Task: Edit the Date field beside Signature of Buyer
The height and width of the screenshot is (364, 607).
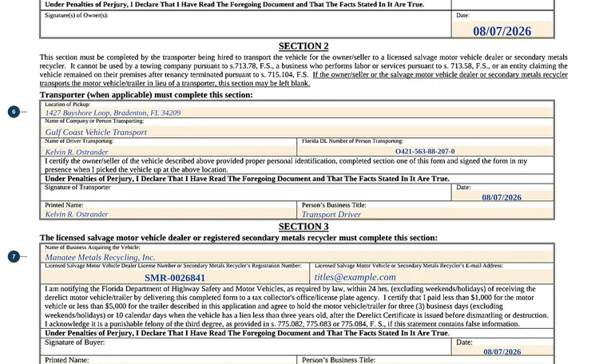Action: point(502,351)
